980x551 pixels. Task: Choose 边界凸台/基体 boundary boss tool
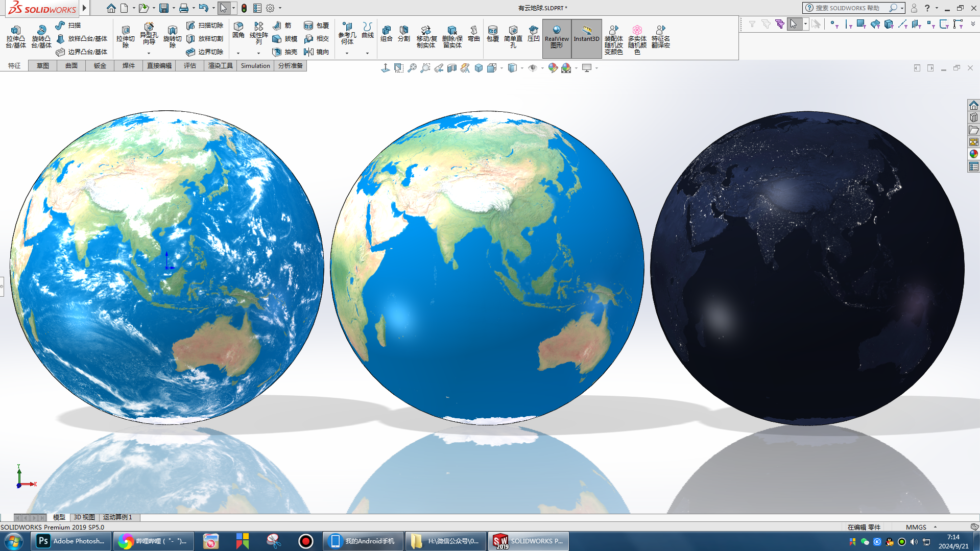point(81,52)
